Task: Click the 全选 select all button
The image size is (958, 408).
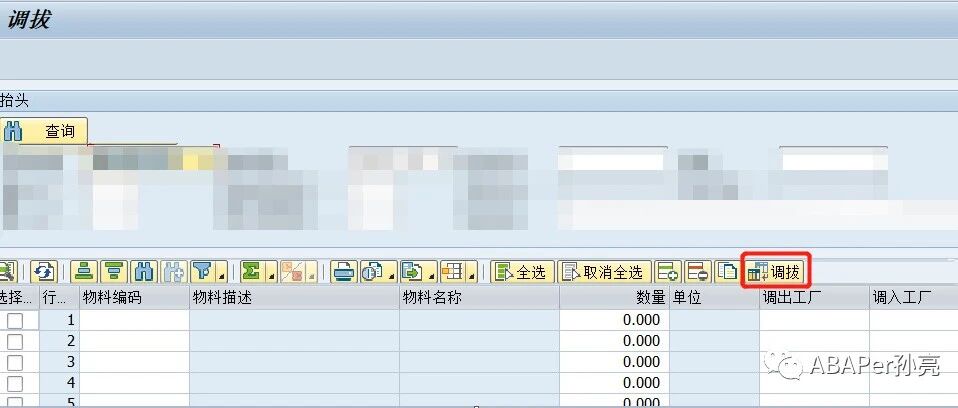Action: [x=522, y=271]
